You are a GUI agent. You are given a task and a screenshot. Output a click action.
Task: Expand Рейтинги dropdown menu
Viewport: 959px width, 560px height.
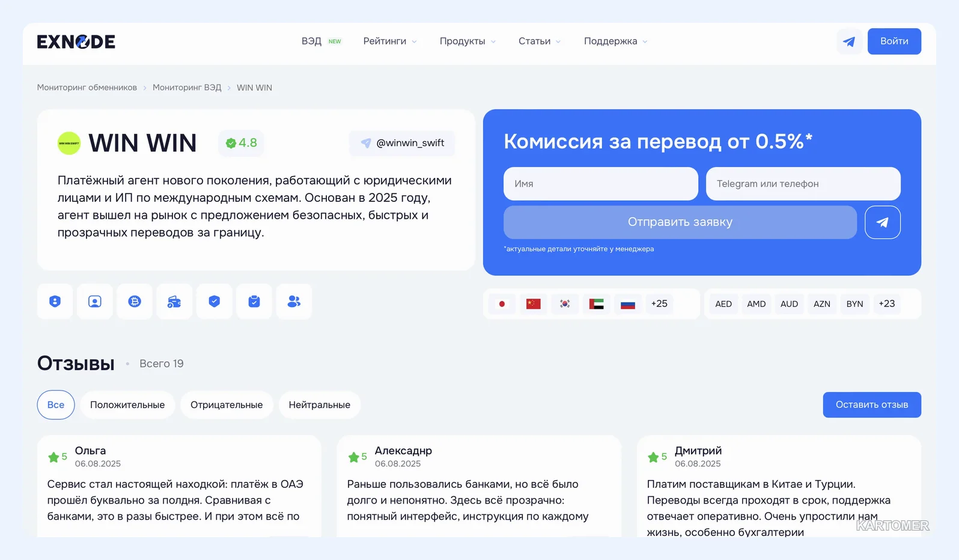390,41
